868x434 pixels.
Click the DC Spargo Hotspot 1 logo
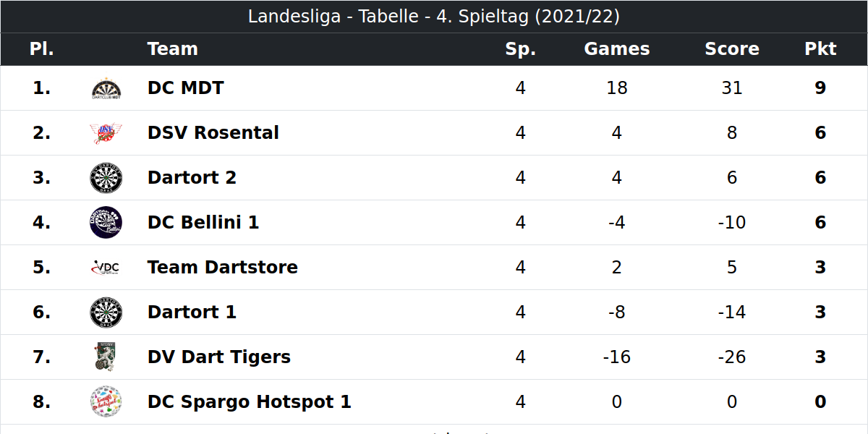tap(106, 402)
